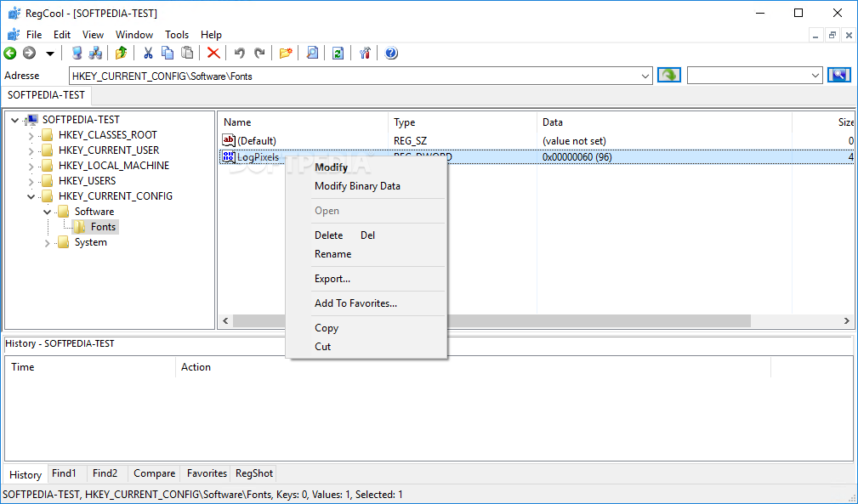This screenshot has height=504, width=858.
Task: Switch to the Compare tab
Action: [154, 473]
